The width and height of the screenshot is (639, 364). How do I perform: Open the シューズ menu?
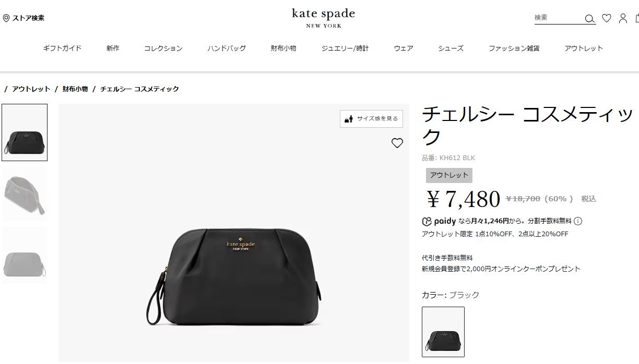451,48
